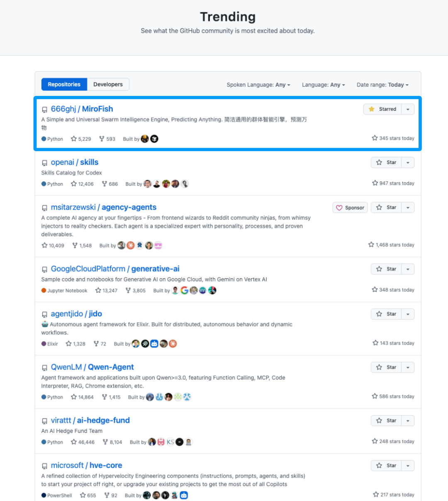Viewport: 448px width, 501px height.
Task: Click star icon showing 655 for hve-core
Action: pos(83,495)
